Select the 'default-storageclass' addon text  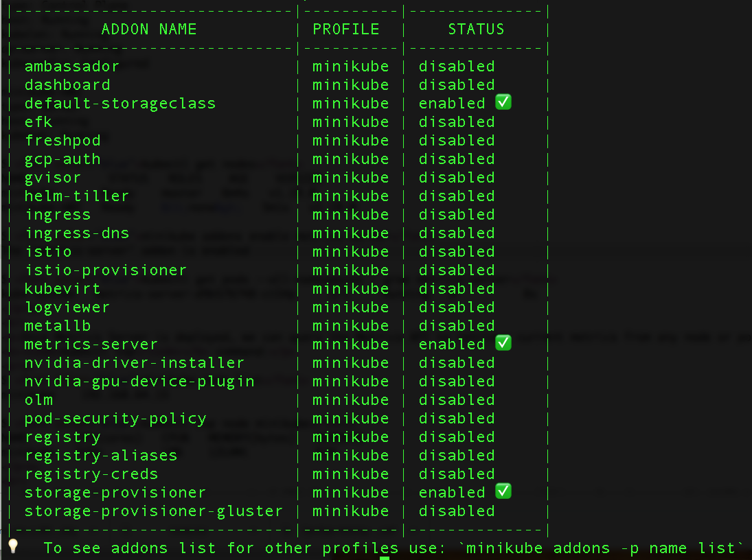tap(120, 104)
